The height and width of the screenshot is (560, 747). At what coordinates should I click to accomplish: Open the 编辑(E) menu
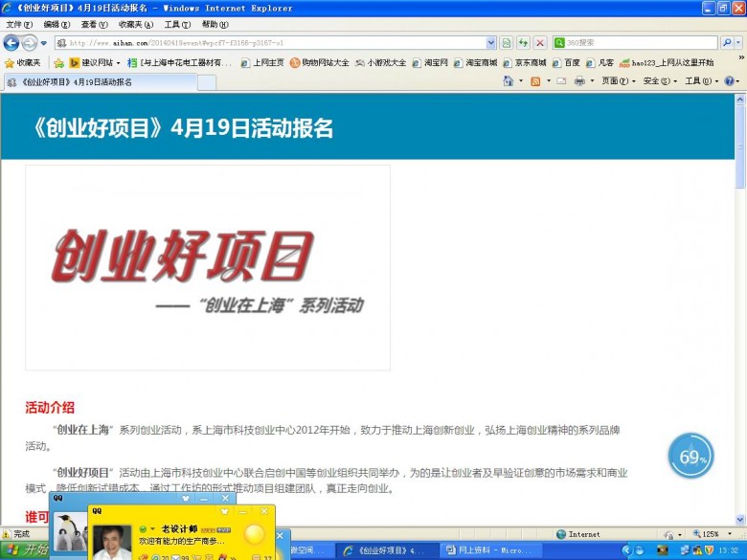57,24
